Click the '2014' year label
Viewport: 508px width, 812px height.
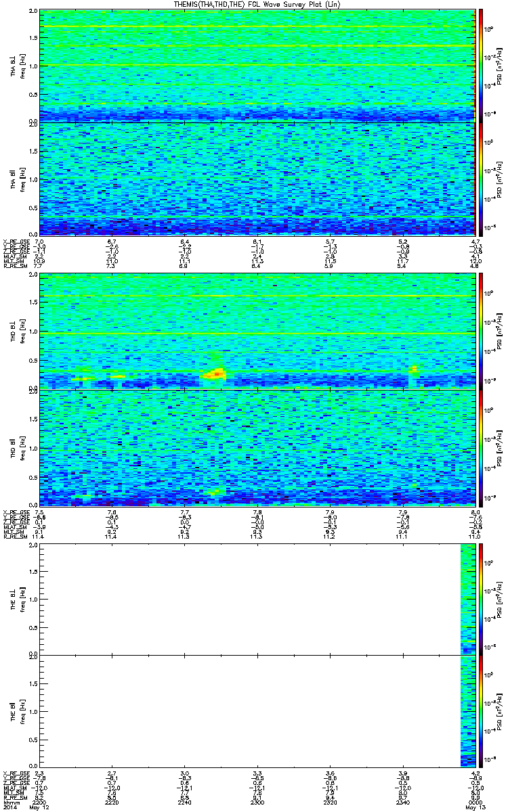[x=9, y=808]
